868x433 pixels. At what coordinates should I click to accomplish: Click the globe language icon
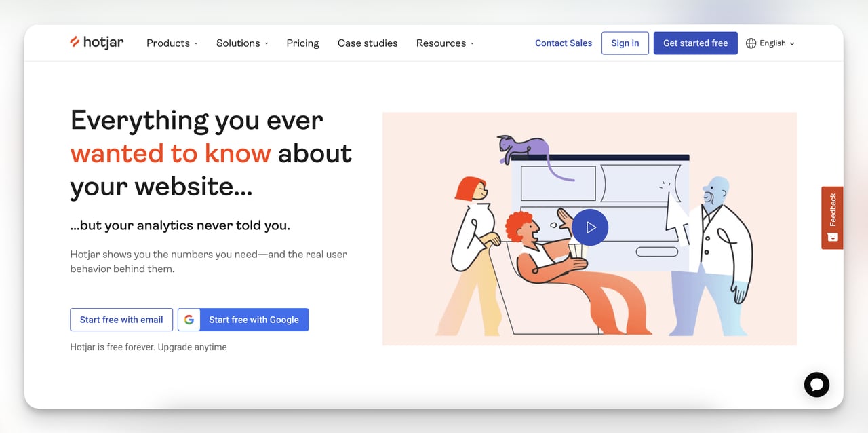point(751,43)
